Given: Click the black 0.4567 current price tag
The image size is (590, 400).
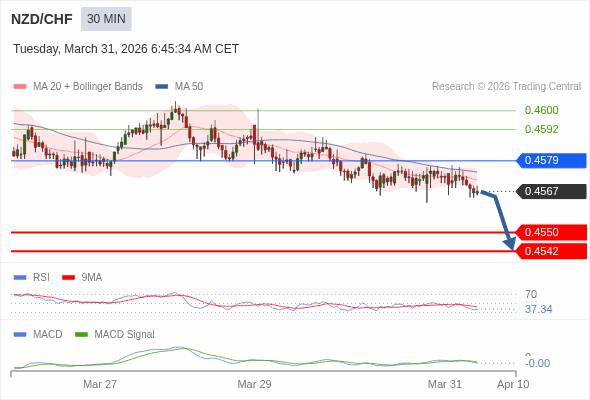Looking at the screenshot, I should click(551, 192).
